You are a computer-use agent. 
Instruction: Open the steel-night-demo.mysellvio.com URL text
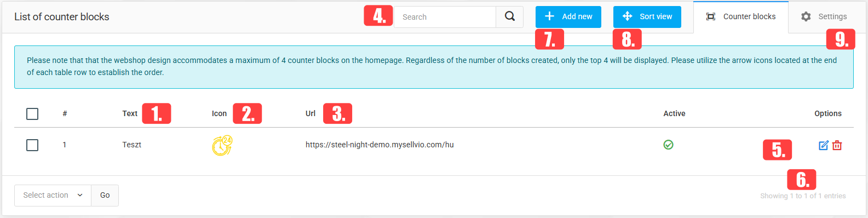tap(380, 145)
